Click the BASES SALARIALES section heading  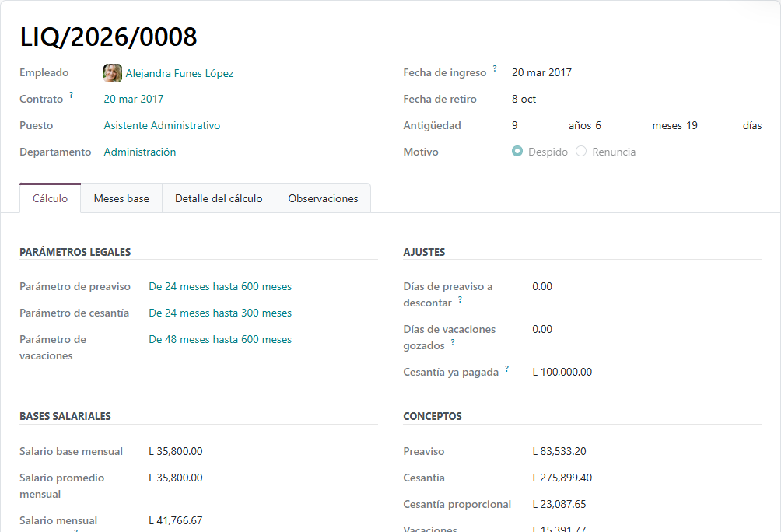pyautogui.click(x=65, y=416)
